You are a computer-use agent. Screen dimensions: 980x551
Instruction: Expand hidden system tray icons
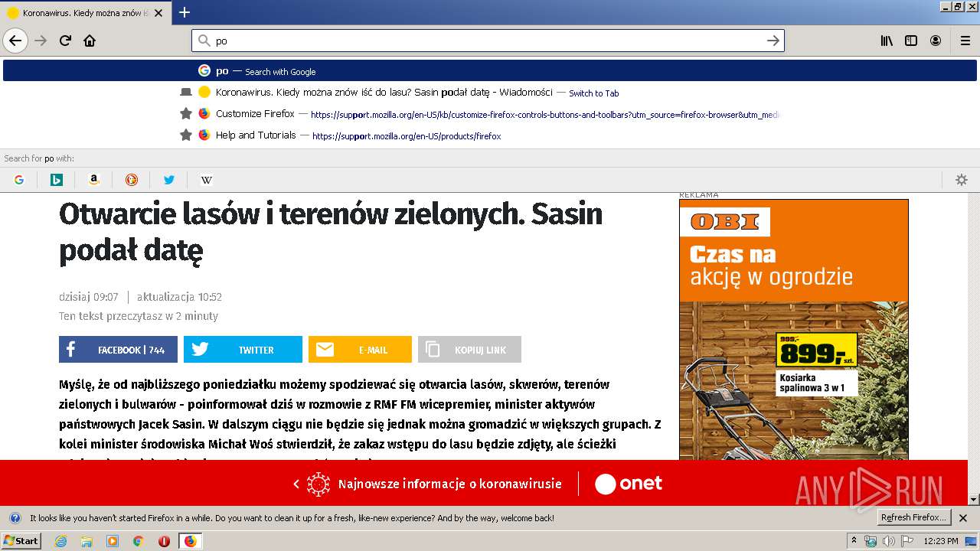(854, 541)
